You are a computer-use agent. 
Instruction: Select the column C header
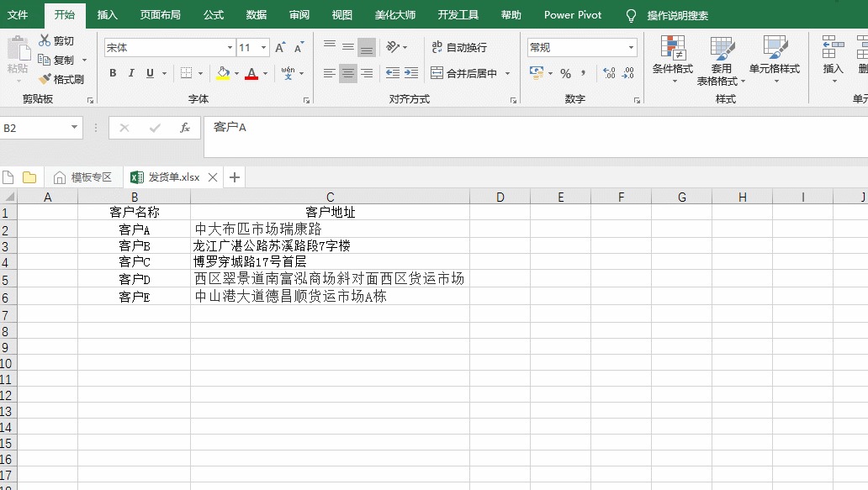(x=330, y=197)
